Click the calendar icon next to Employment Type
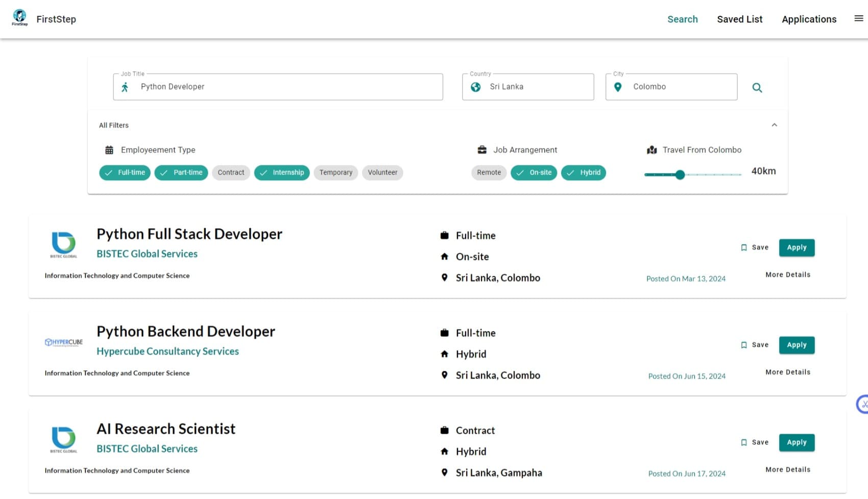This screenshot has height=499, width=868. pyautogui.click(x=109, y=149)
